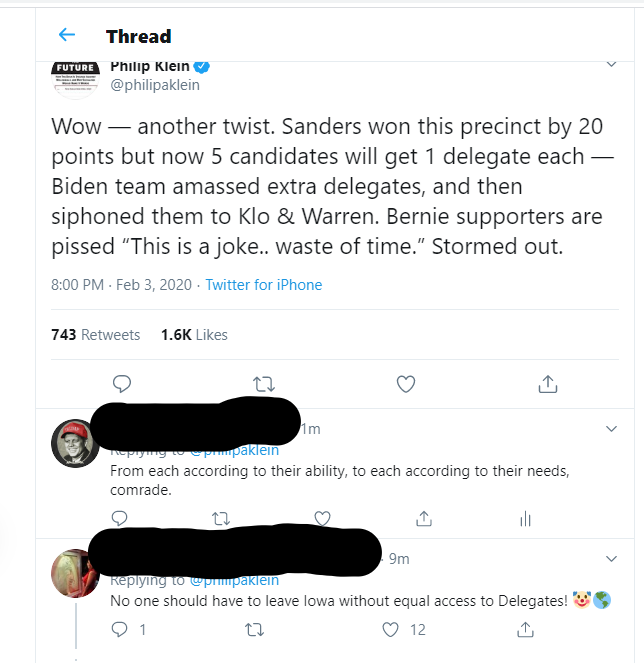Expand options chevron on first reply
644x663 pixels.
pos(612,429)
